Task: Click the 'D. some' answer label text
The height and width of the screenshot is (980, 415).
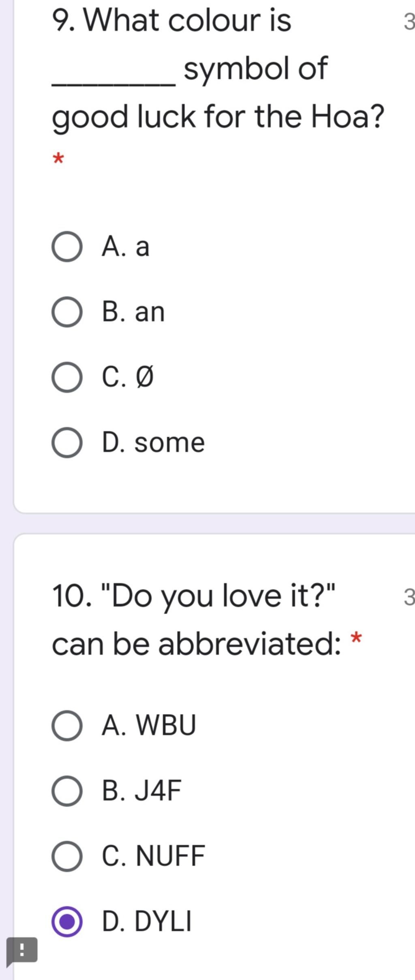Action: click(153, 443)
